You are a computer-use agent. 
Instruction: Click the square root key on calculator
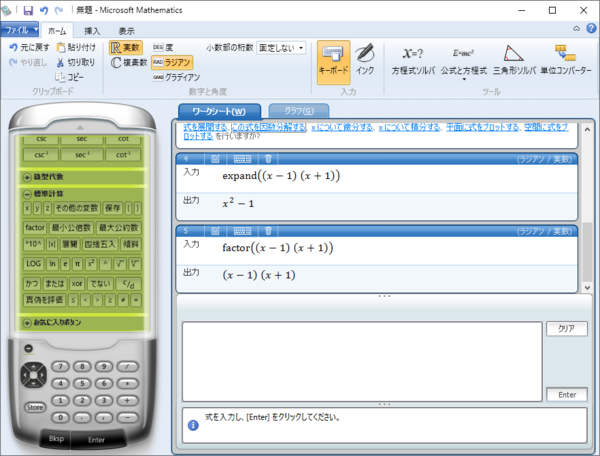[x=119, y=264]
